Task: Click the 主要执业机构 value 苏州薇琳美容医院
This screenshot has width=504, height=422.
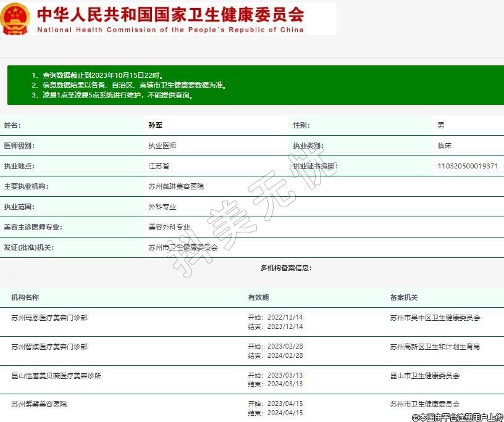Action: tap(175, 186)
